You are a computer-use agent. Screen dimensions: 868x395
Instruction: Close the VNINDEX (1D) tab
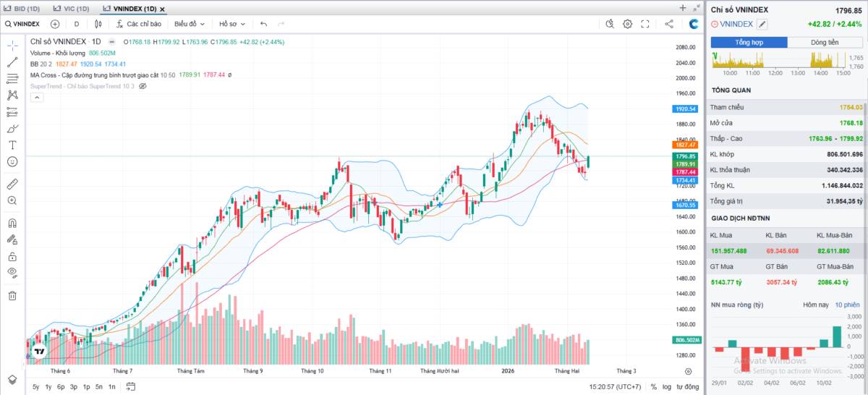tap(162, 9)
